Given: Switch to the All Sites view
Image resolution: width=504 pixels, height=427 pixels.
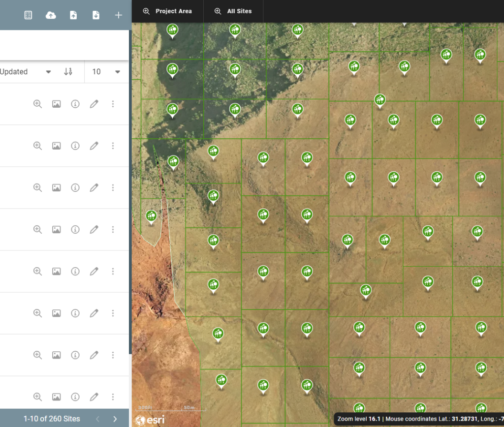Looking at the screenshot, I should point(233,11).
